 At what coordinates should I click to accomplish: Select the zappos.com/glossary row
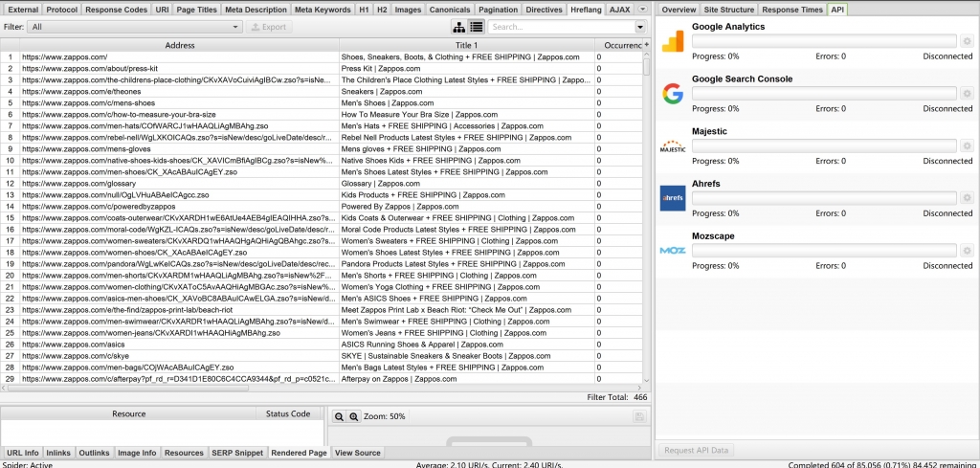(x=322, y=183)
